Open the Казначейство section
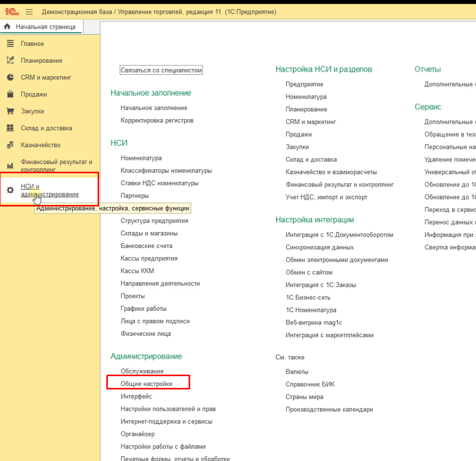Image resolution: width=476 pixels, height=461 pixels. (40, 145)
